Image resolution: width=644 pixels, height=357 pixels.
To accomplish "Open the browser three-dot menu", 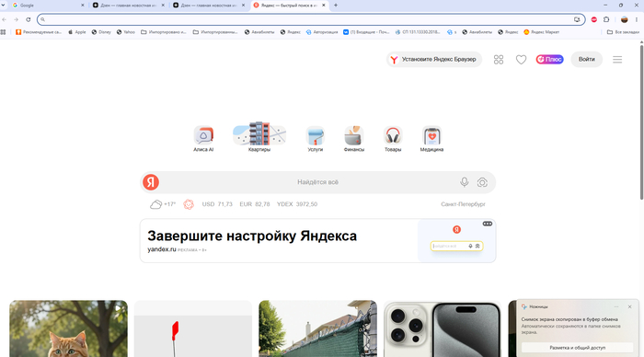I will pyautogui.click(x=637, y=19).
